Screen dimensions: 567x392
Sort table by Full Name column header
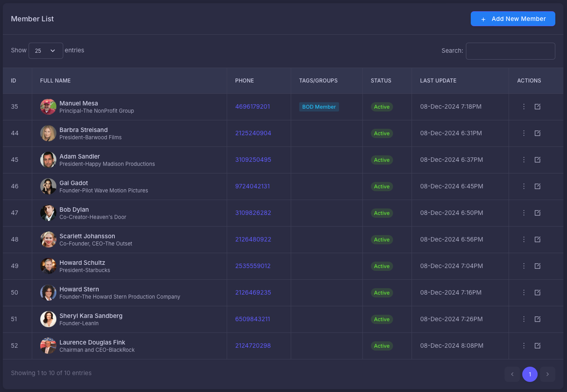[x=129, y=80]
